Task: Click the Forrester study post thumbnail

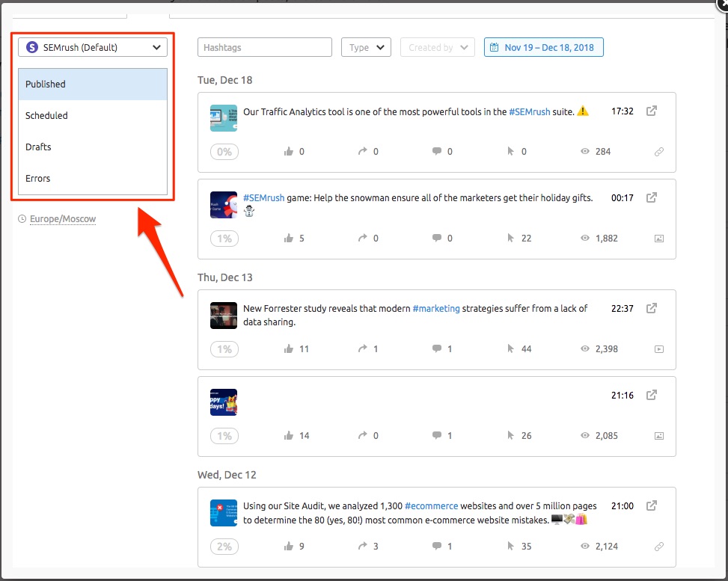Action: [x=224, y=316]
